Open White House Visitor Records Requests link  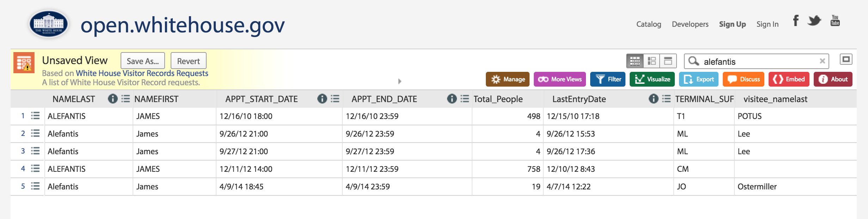(x=142, y=73)
